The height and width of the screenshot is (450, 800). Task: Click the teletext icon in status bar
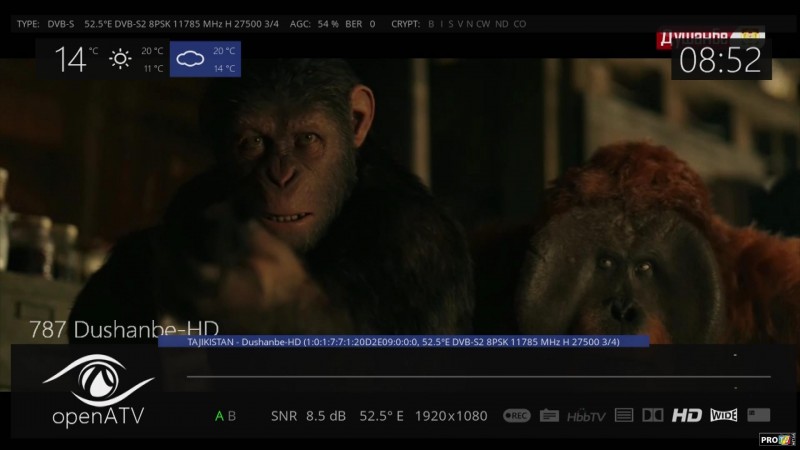tap(624, 415)
